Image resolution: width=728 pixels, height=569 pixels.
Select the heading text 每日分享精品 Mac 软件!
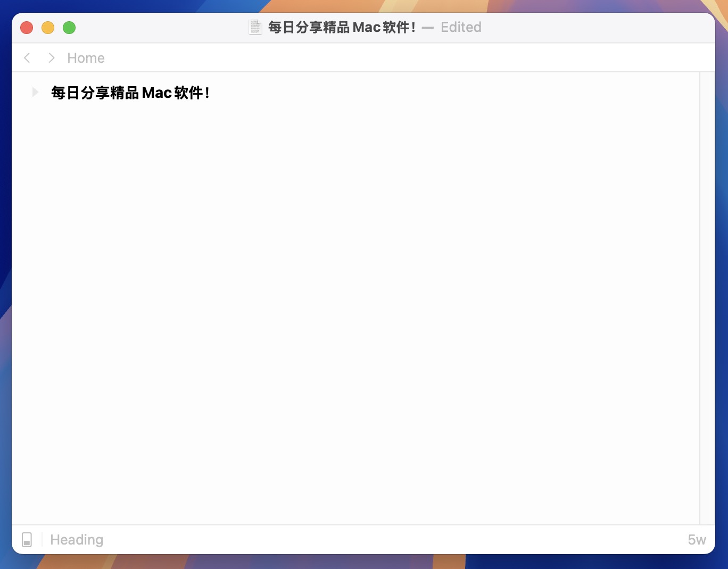(x=130, y=93)
